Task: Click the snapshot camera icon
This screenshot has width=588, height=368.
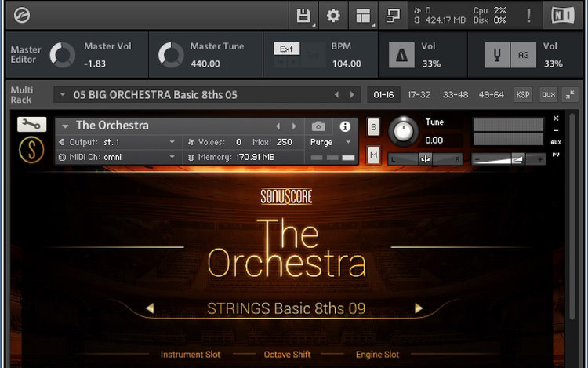Action: point(318,127)
